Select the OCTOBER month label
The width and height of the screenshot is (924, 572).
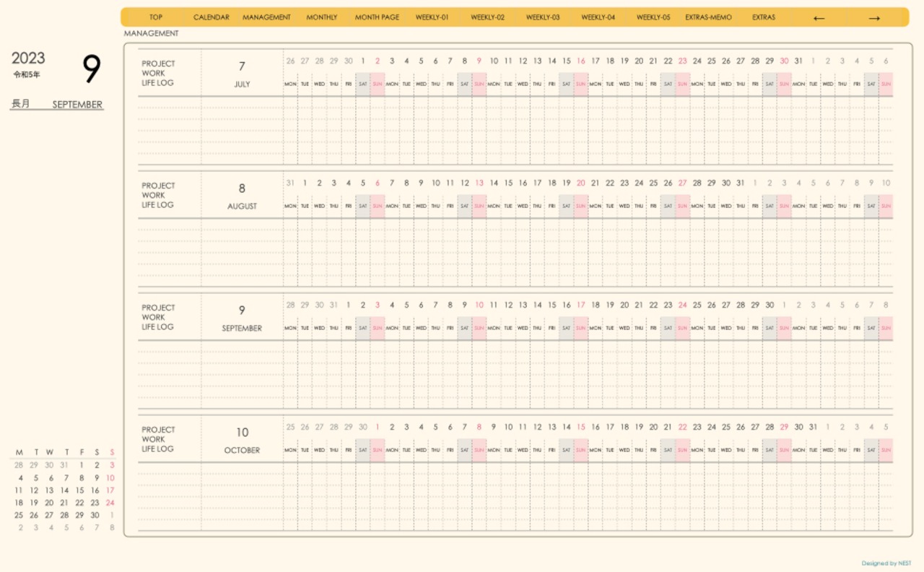(242, 451)
